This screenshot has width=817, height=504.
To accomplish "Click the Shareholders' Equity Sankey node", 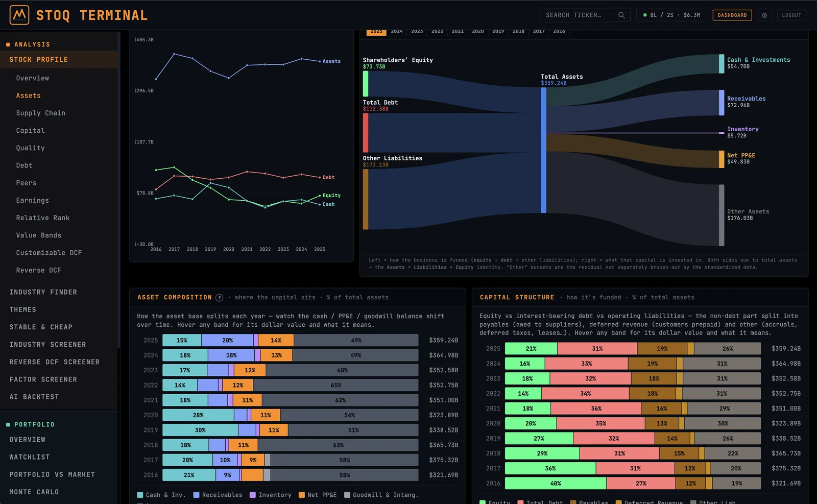I will coord(366,84).
